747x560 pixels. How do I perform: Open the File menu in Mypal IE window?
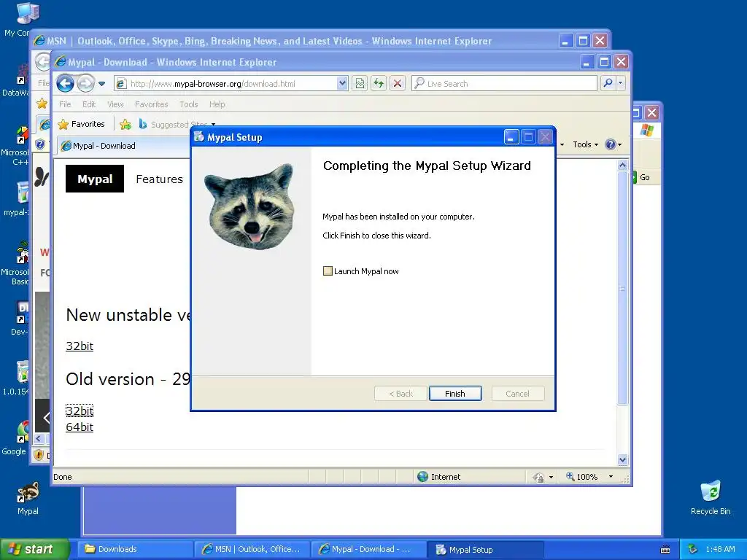(65, 104)
